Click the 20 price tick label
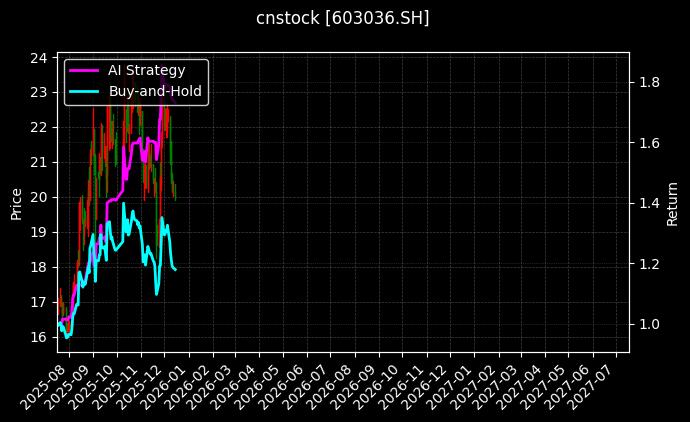690x422 pixels. tap(39, 197)
